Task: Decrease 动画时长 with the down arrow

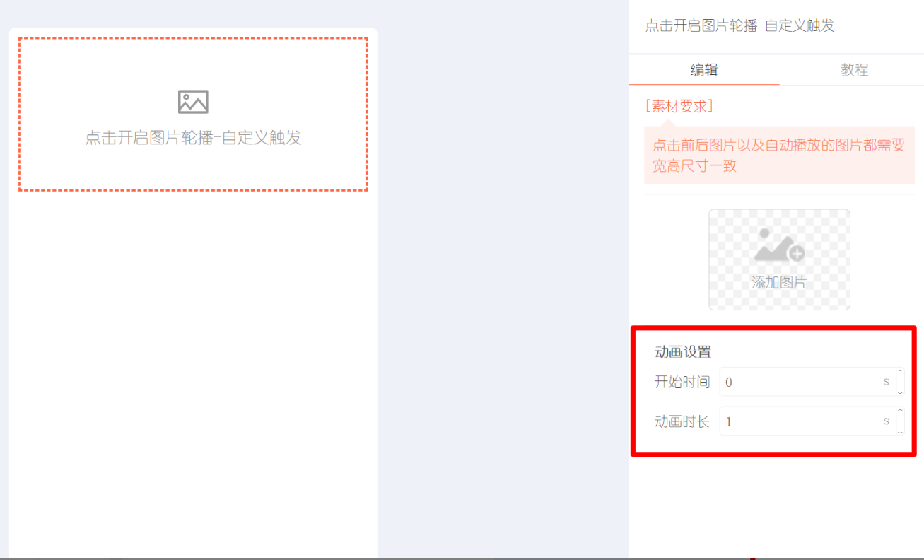Action: (x=900, y=430)
